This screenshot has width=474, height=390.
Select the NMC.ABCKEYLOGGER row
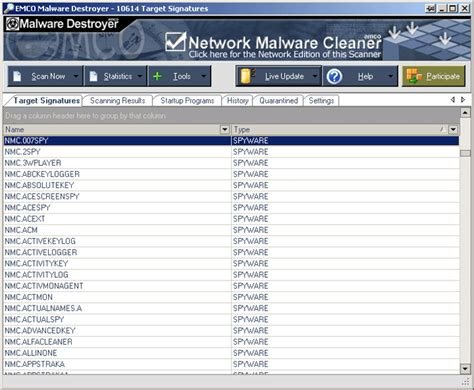pyautogui.click(x=231, y=174)
